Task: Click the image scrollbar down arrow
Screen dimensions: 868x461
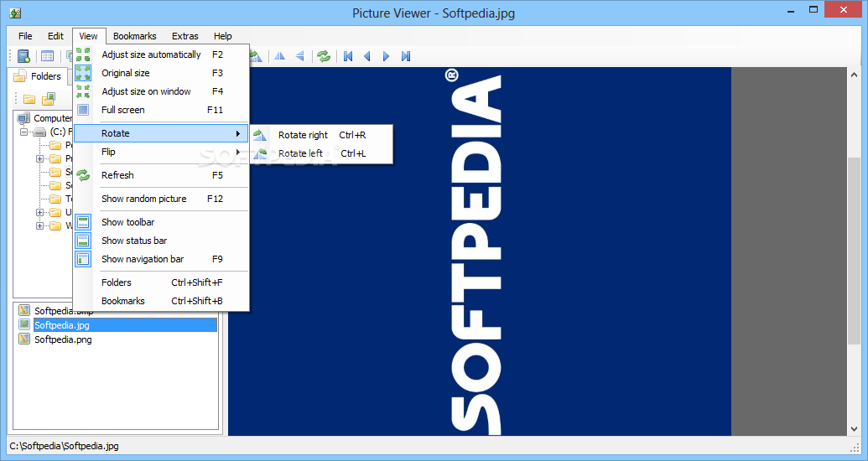Action: pos(855,429)
